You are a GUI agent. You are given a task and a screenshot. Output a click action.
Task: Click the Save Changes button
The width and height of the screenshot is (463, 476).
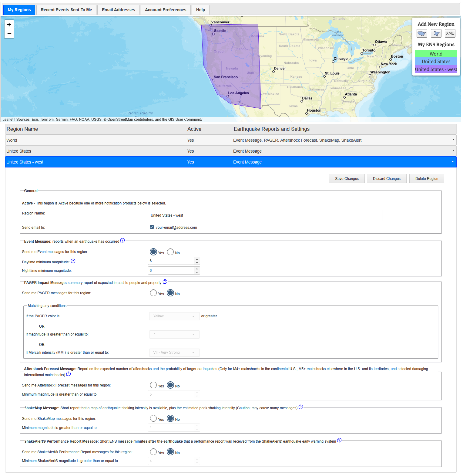click(347, 179)
